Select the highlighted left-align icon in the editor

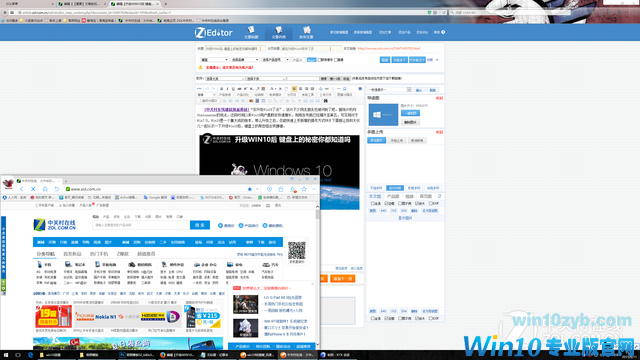click(294, 89)
